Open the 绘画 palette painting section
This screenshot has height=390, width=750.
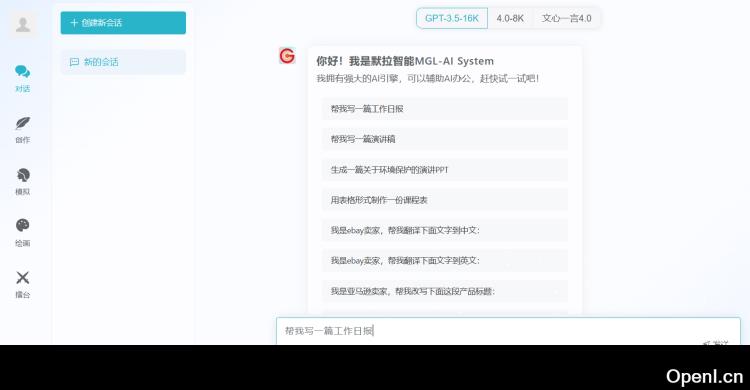pyautogui.click(x=22, y=233)
